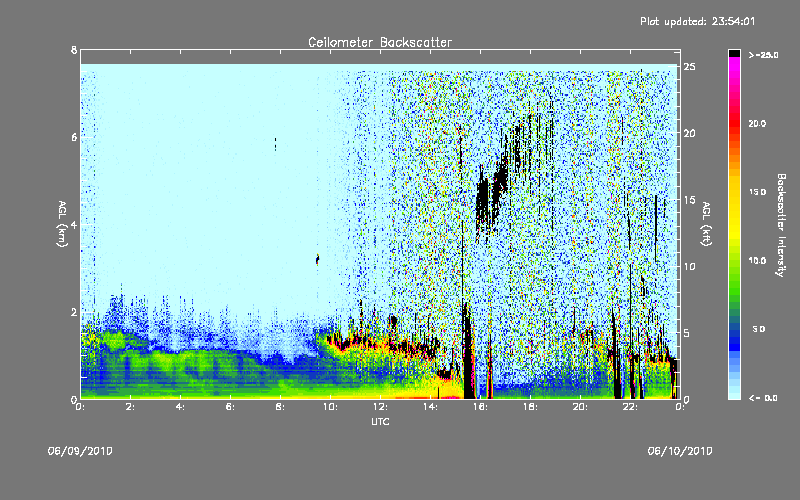The width and height of the screenshot is (800, 500).
Task: Click the UTC time tick "8:"
Action: coord(280,407)
